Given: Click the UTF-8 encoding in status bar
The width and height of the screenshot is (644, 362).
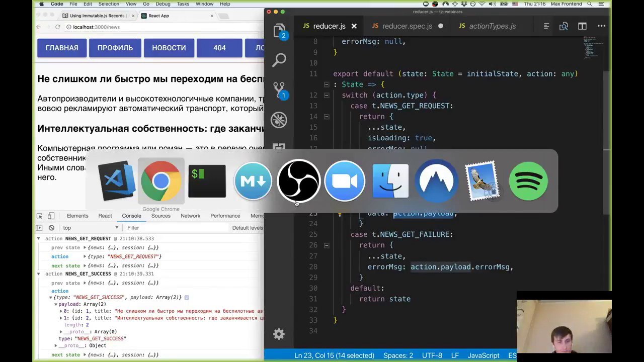Looking at the screenshot, I should pyautogui.click(x=432, y=355).
